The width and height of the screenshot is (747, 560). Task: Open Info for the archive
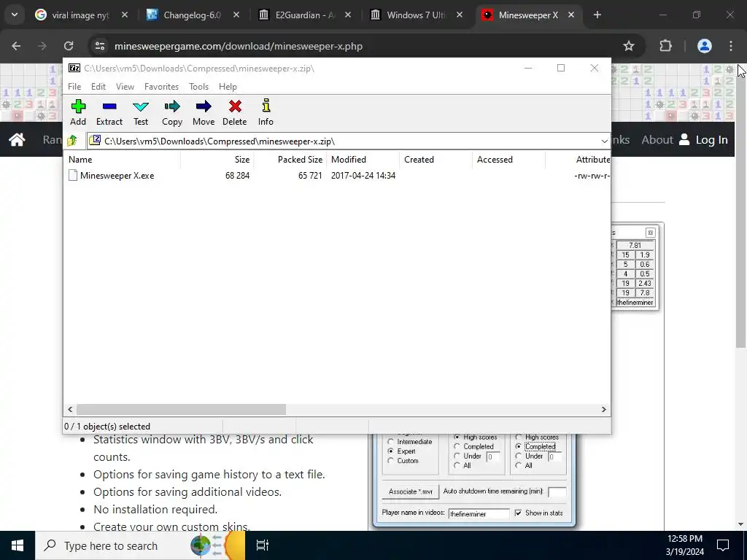266,113
